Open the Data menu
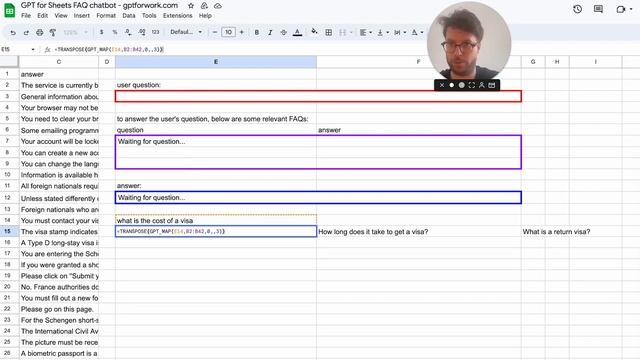The height and width of the screenshot is (360, 640). click(129, 16)
